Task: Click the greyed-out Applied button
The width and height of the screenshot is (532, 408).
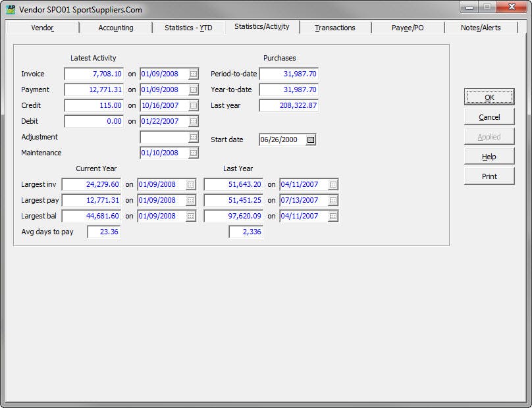Action: (x=489, y=137)
